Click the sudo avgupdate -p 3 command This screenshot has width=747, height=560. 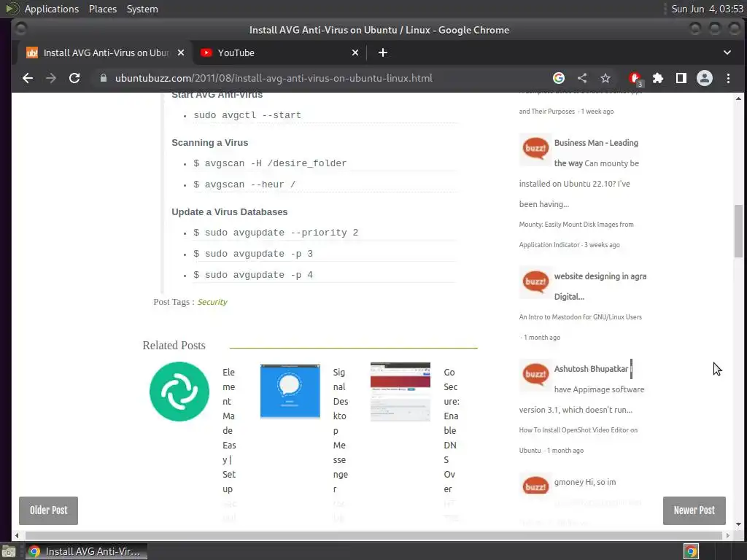point(253,254)
